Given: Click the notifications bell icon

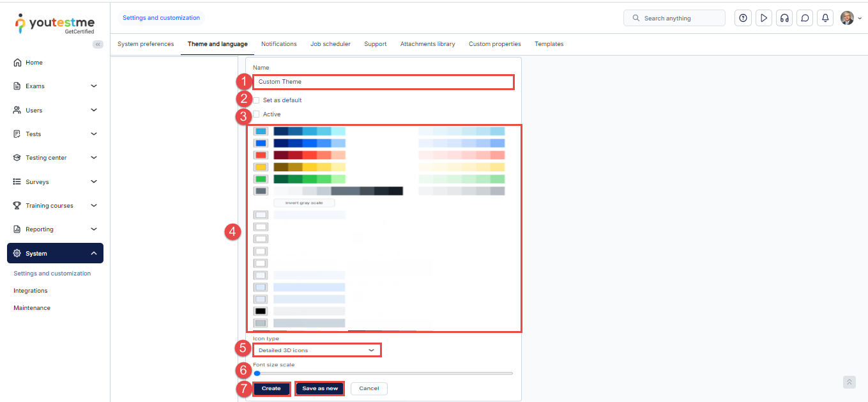Looking at the screenshot, I should click(826, 18).
